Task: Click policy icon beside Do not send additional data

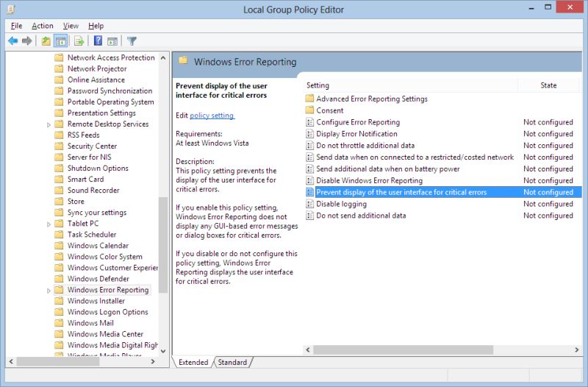Action: click(309, 216)
